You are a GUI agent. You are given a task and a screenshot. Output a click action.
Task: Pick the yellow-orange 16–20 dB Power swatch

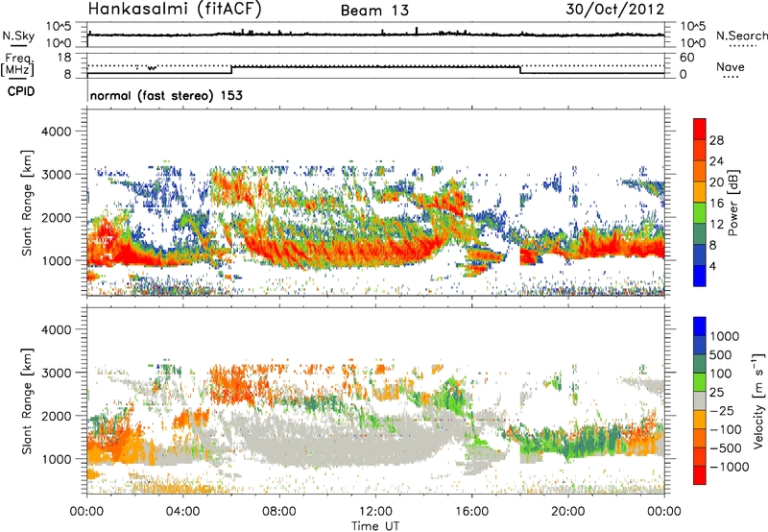point(700,192)
